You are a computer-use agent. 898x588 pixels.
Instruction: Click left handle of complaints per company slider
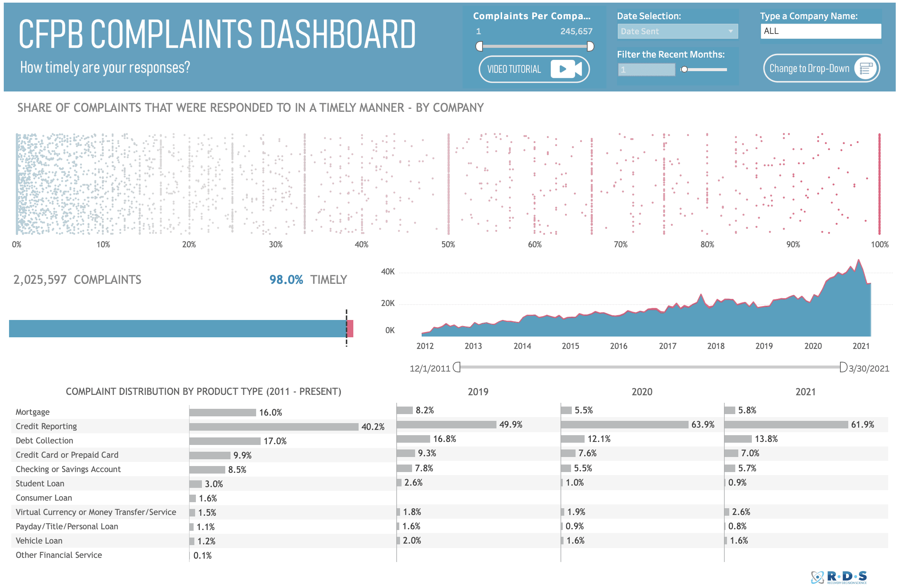[479, 46]
